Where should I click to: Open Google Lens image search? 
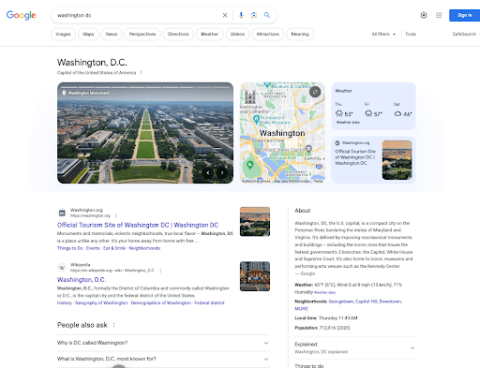click(x=254, y=15)
